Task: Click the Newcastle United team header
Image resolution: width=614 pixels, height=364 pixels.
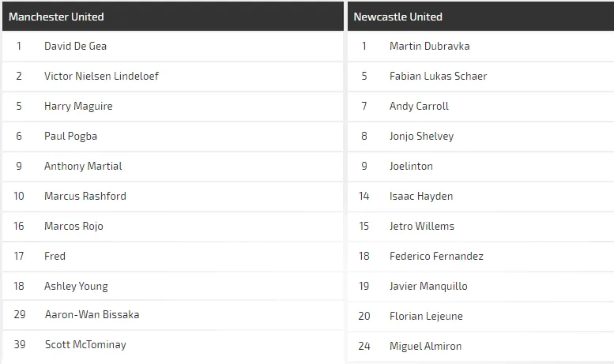Action: [x=397, y=17]
